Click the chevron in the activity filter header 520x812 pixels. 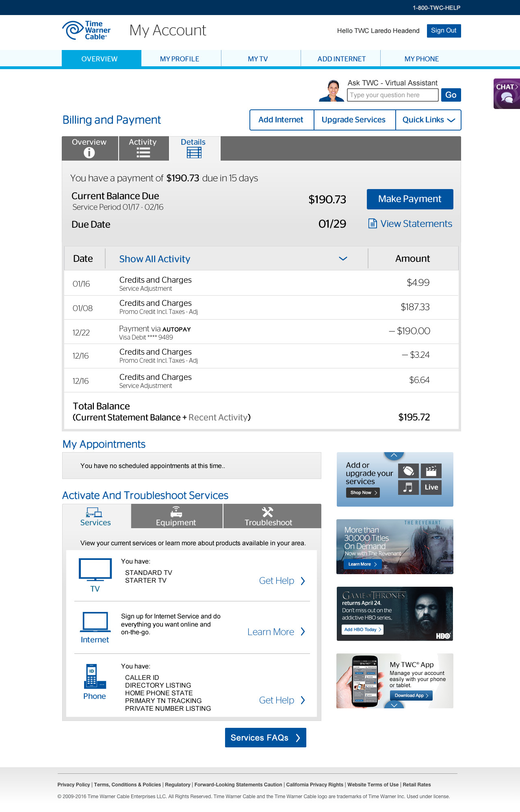point(343,259)
